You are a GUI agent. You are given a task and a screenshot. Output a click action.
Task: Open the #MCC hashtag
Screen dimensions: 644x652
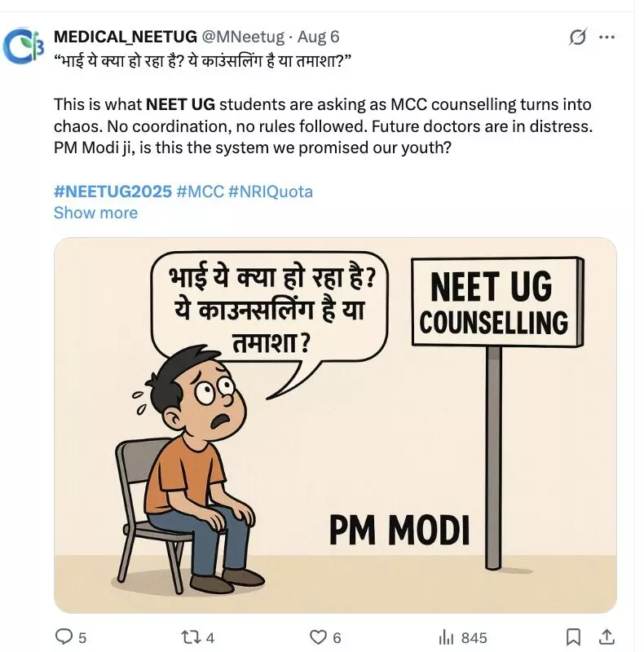(x=200, y=192)
